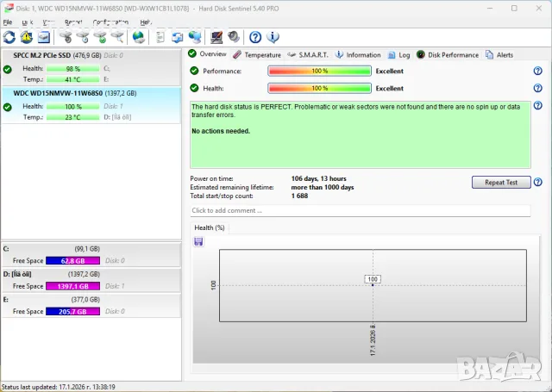This screenshot has height=392, width=552.
Task: Click the blue disk panel toolbar icon
Action: 44,37
